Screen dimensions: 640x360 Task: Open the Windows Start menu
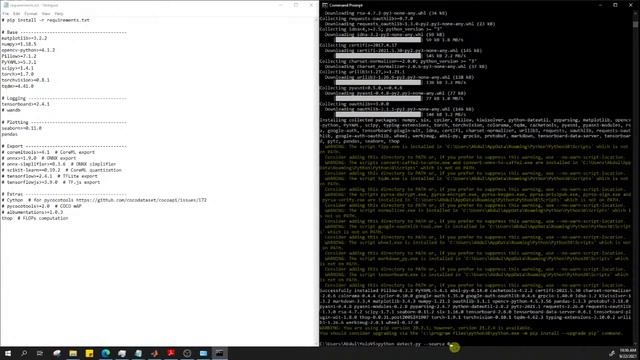tap(8, 353)
